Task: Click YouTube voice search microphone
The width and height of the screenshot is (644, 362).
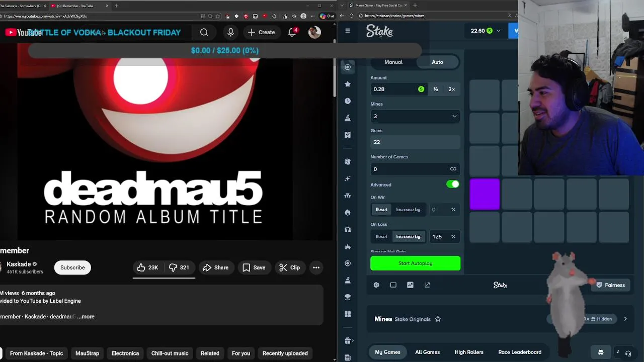Action: (x=230, y=32)
